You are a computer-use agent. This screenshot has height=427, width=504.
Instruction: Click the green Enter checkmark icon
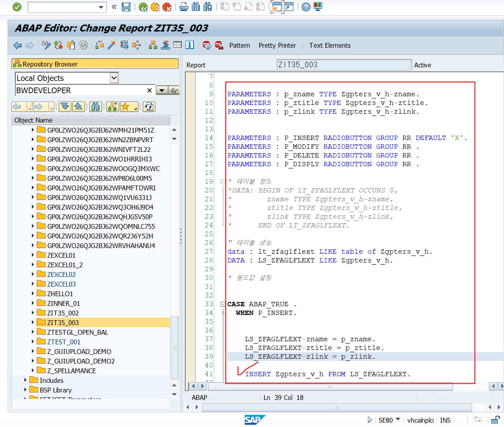point(17,7)
